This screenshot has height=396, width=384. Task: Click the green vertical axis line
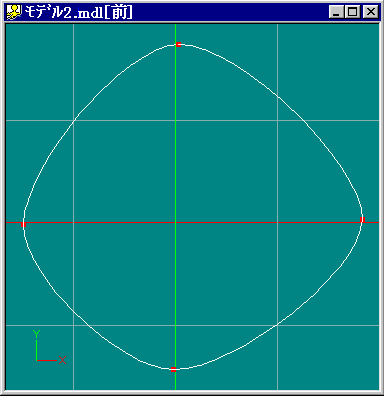(175, 133)
